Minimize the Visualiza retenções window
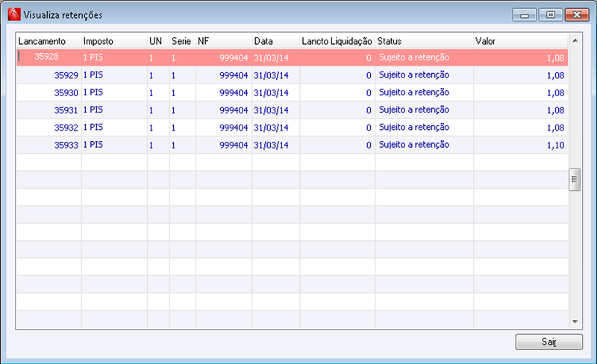The width and height of the screenshot is (597, 364). click(525, 15)
